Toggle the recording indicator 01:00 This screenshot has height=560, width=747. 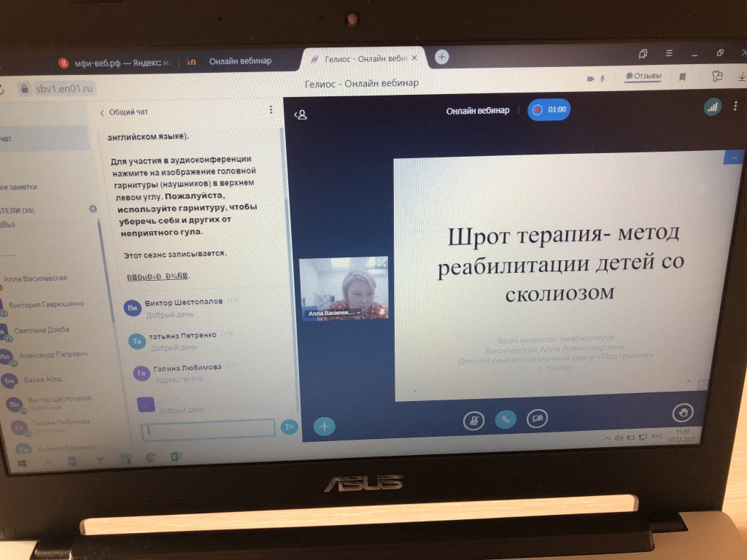(549, 109)
